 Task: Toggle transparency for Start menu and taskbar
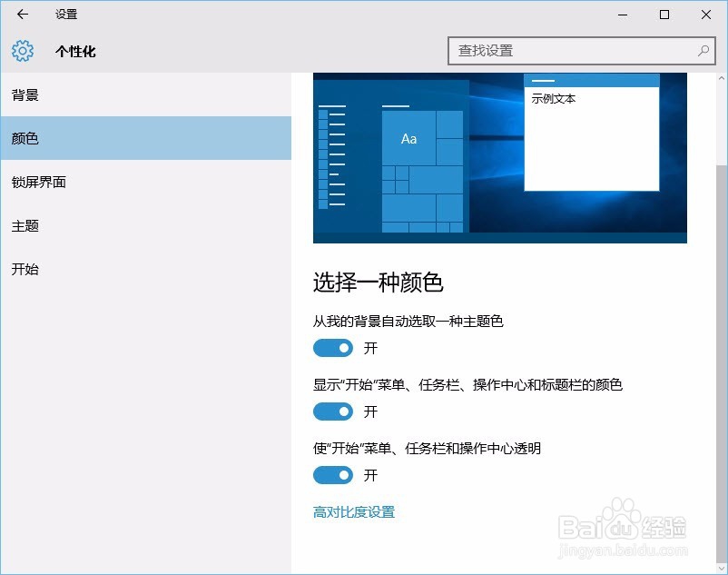[x=333, y=475]
